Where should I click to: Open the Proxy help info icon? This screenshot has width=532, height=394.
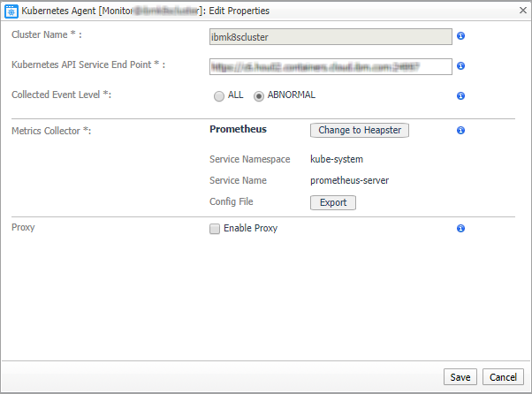[x=460, y=229]
